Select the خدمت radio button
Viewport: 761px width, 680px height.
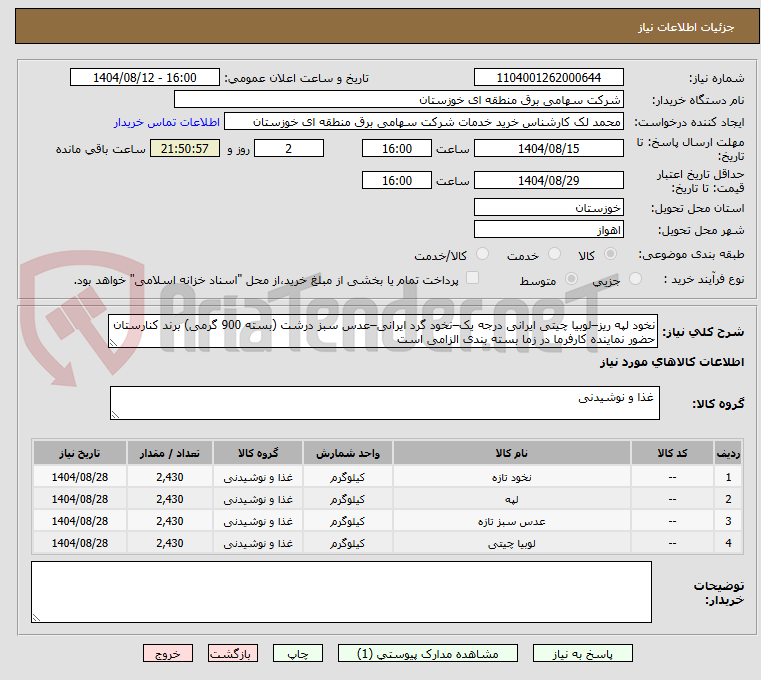pos(554,255)
